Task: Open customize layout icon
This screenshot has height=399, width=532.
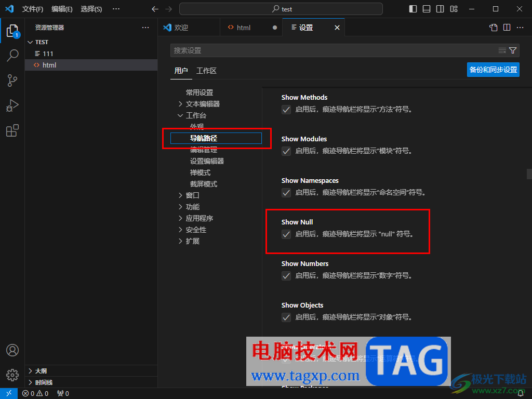Action: click(x=454, y=9)
